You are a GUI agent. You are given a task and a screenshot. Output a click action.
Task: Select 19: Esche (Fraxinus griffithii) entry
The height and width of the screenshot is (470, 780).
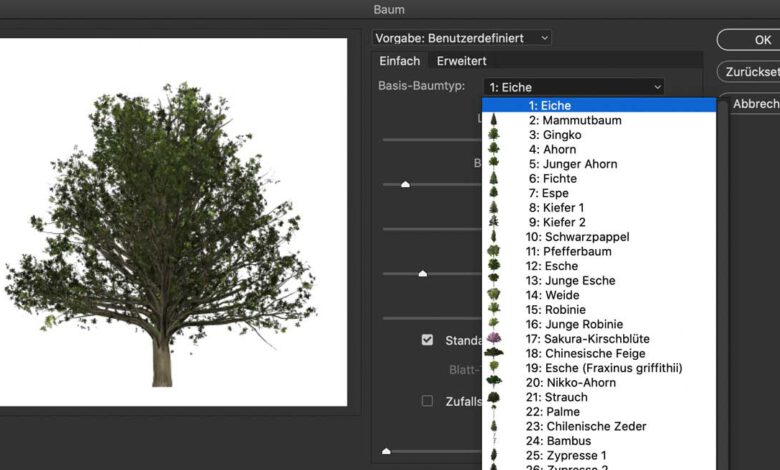(x=605, y=368)
